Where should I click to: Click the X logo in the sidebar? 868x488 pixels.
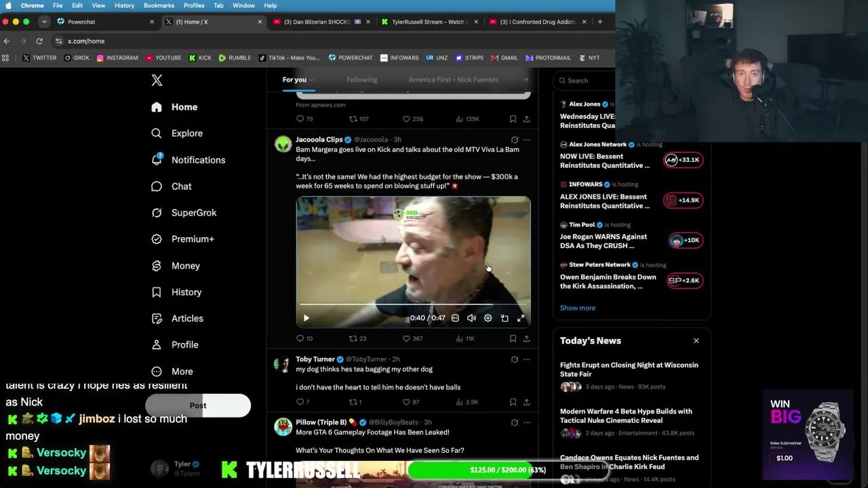coord(157,80)
